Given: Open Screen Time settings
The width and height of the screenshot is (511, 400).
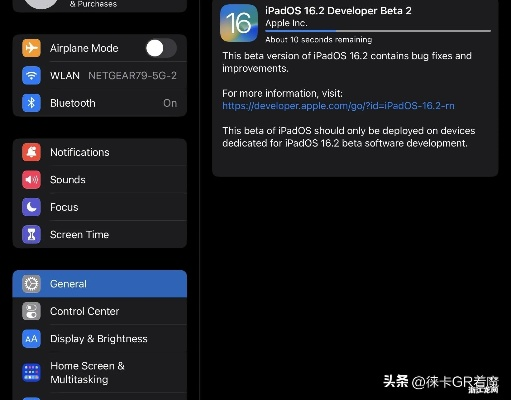Looking at the screenshot, I should coord(100,234).
